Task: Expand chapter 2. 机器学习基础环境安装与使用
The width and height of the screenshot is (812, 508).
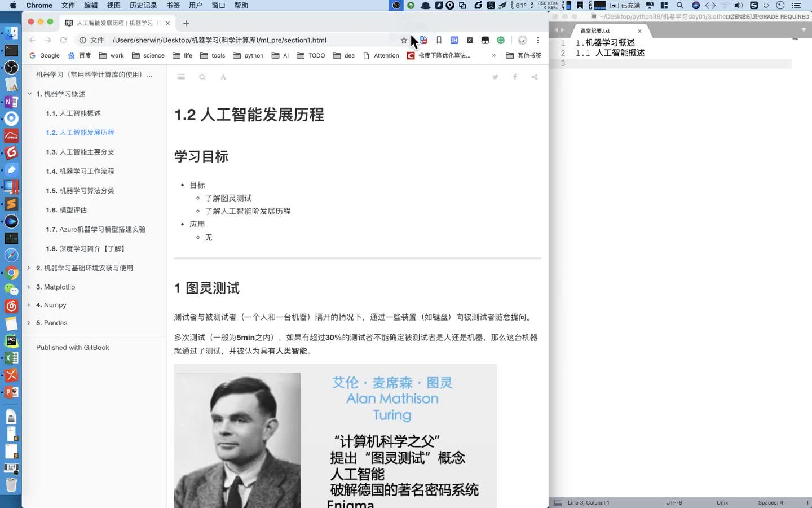Action: [x=29, y=268]
